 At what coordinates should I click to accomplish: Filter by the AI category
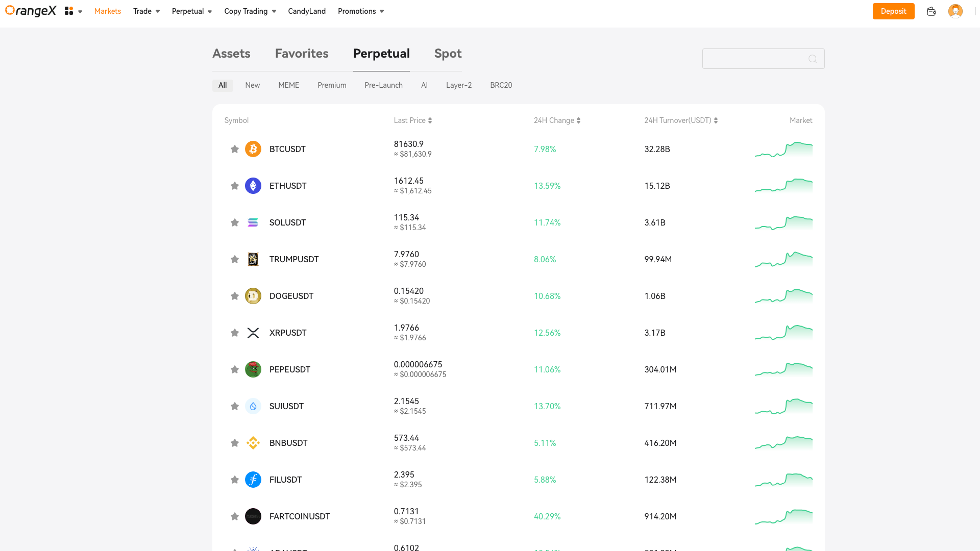tap(424, 85)
